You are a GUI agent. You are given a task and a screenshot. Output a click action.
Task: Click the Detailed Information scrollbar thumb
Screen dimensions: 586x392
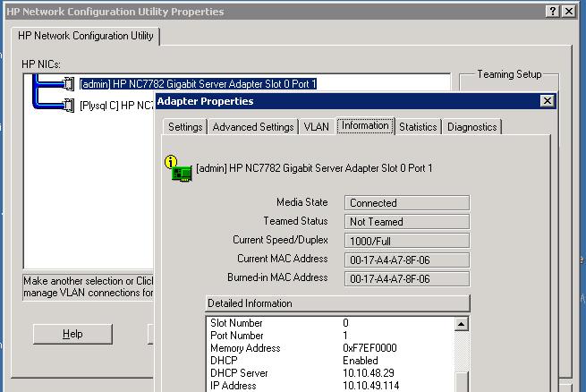(463, 382)
